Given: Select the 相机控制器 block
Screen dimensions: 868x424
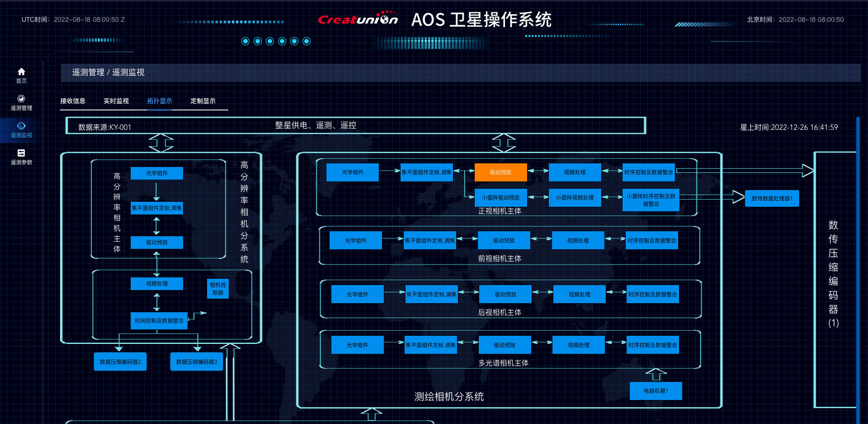Looking at the screenshot, I should pos(218,289).
